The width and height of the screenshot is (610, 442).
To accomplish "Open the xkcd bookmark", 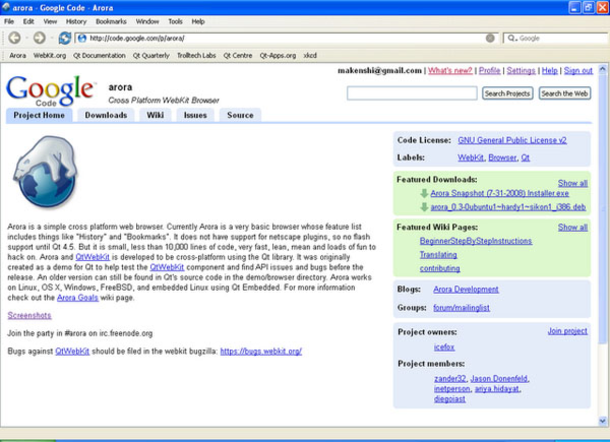I will (x=310, y=55).
